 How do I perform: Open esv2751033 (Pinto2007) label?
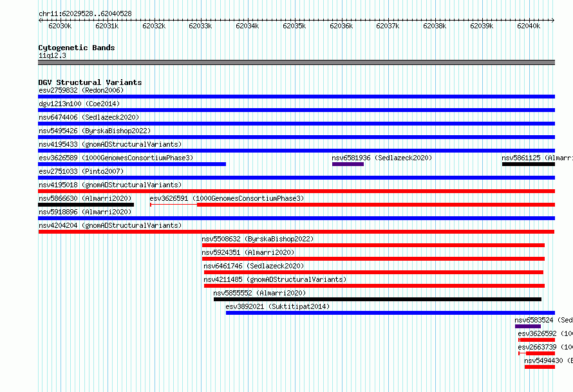[81, 171]
